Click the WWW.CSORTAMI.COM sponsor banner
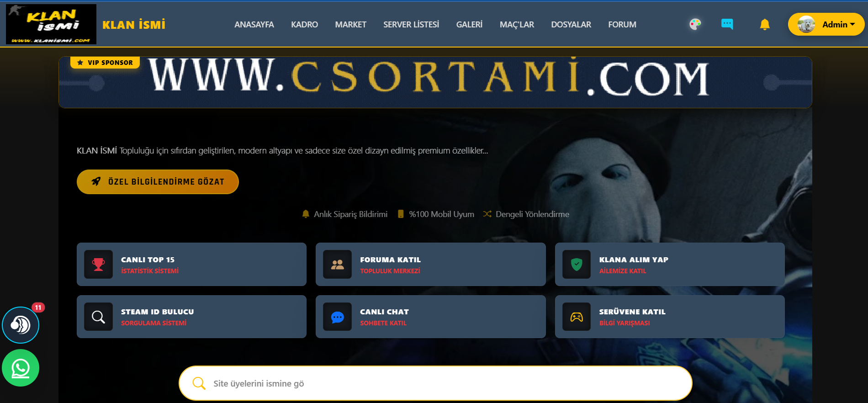Screen dimensions: 868x403 click(435, 82)
